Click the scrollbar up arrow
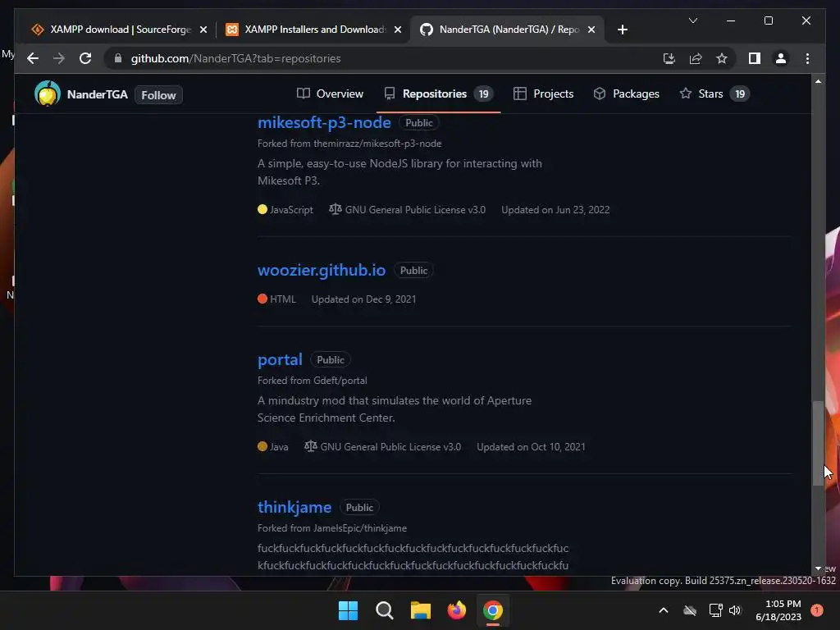Image resolution: width=840 pixels, height=630 pixels. pyautogui.click(x=818, y=81)
